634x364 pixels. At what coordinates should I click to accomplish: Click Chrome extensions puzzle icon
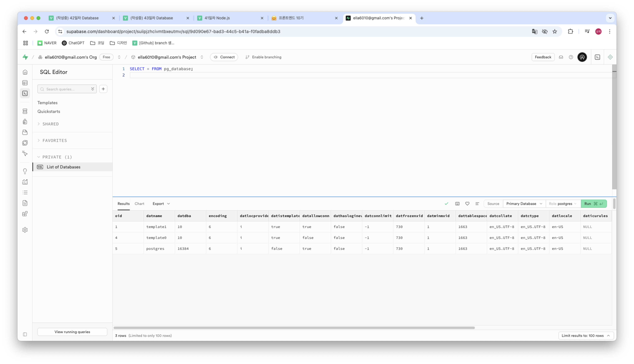click(570, 32)
